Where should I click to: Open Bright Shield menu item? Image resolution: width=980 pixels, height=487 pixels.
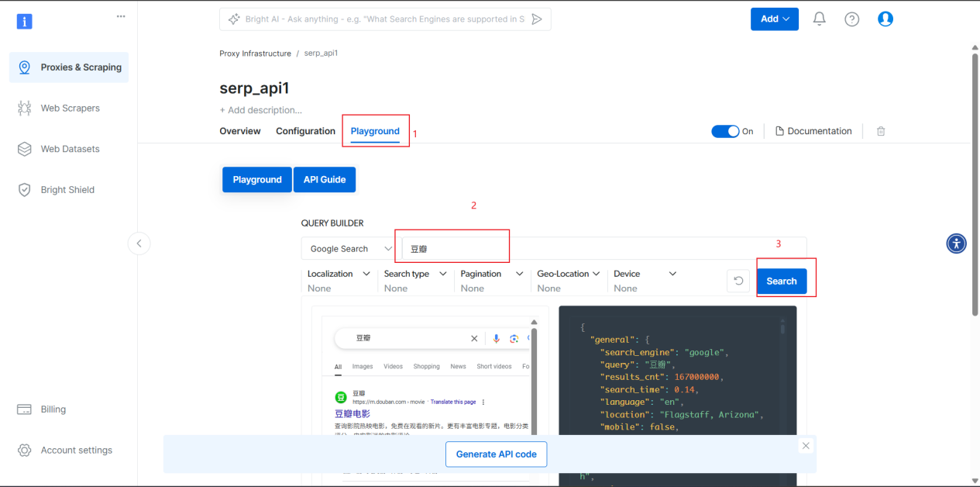(x=69, y=189)
